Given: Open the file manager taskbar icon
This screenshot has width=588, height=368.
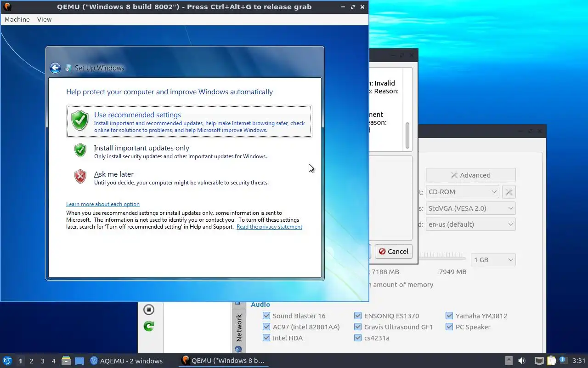Looking at the screenshot, I should coord(66,361).
